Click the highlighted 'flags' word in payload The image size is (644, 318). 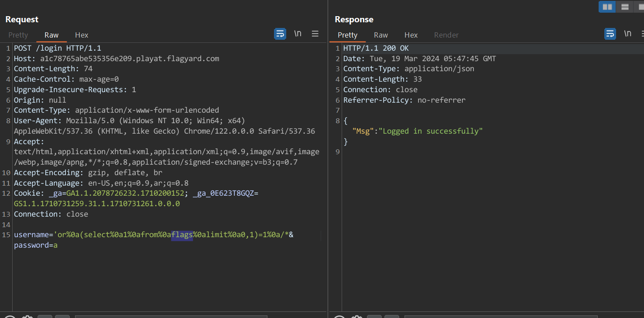(182, 235)
